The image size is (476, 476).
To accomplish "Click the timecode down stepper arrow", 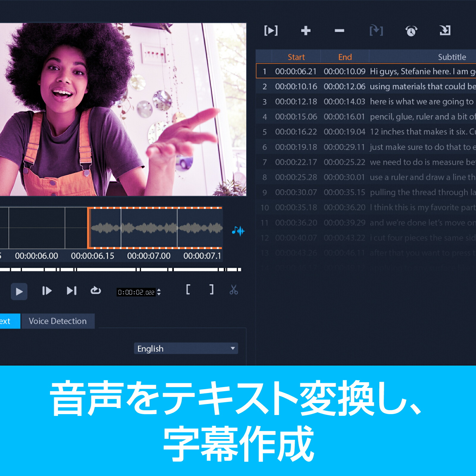I will (159, 294).
